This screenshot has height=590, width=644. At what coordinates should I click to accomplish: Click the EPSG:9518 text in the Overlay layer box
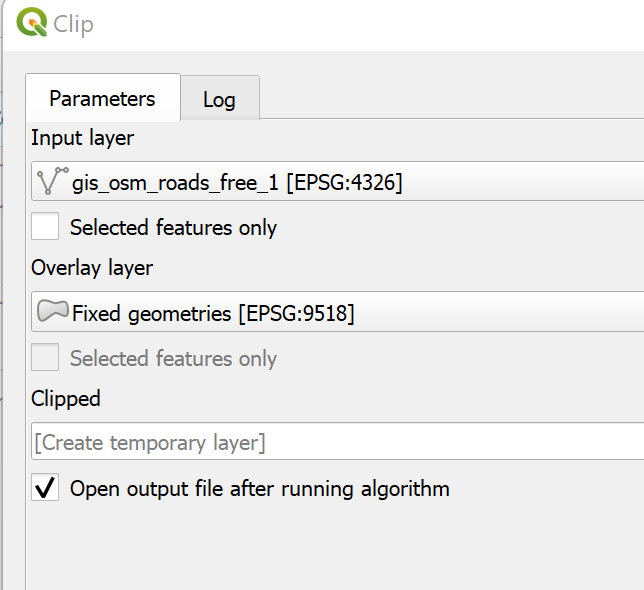tap(296, 314)
